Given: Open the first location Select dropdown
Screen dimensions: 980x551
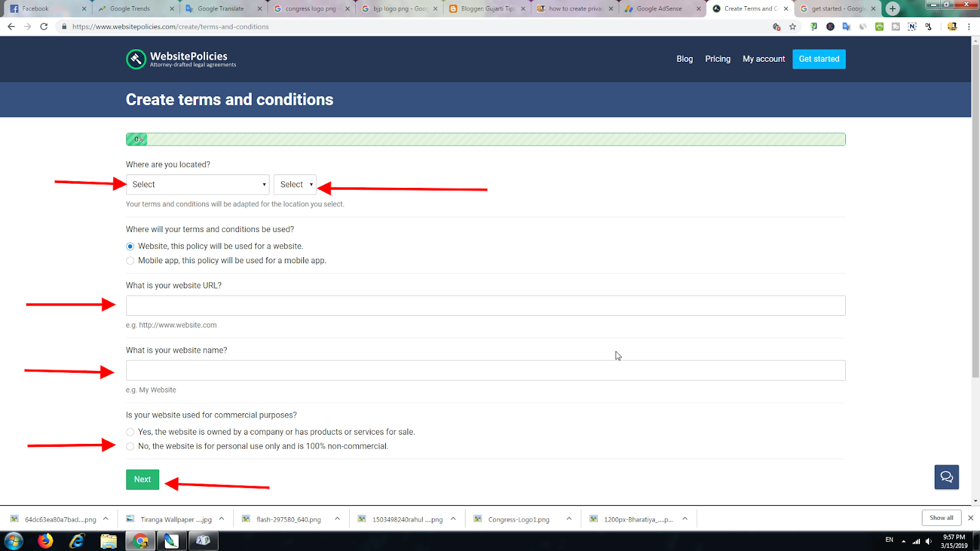Looking at the screenshot, I should coord(197,184).
